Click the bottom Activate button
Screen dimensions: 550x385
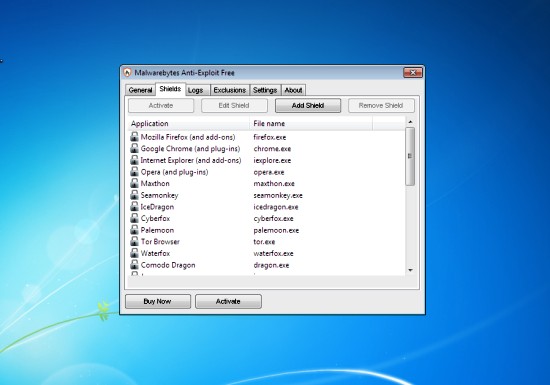pos(228,302)
